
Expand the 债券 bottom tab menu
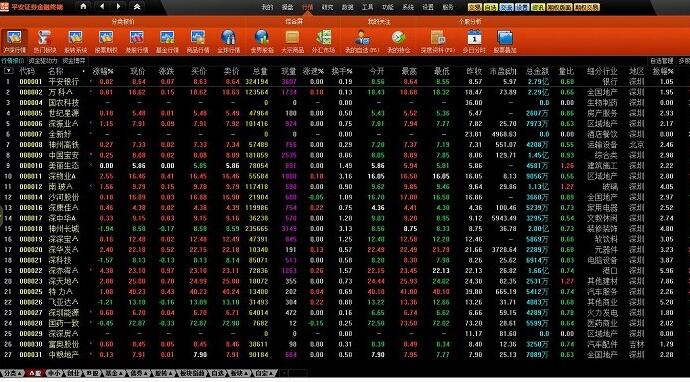pyautogui.click(x=139, y=373)
